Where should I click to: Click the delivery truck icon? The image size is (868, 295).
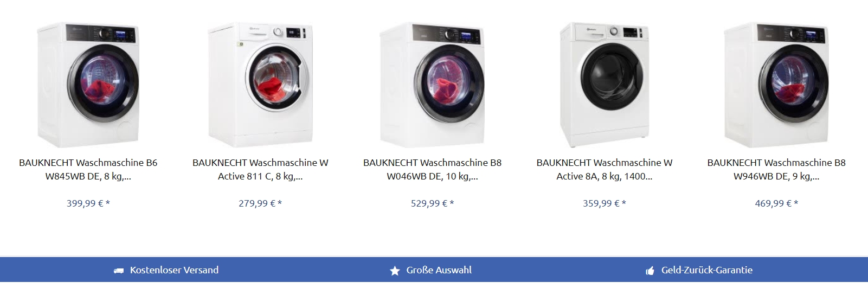click(x=118, y=271)
